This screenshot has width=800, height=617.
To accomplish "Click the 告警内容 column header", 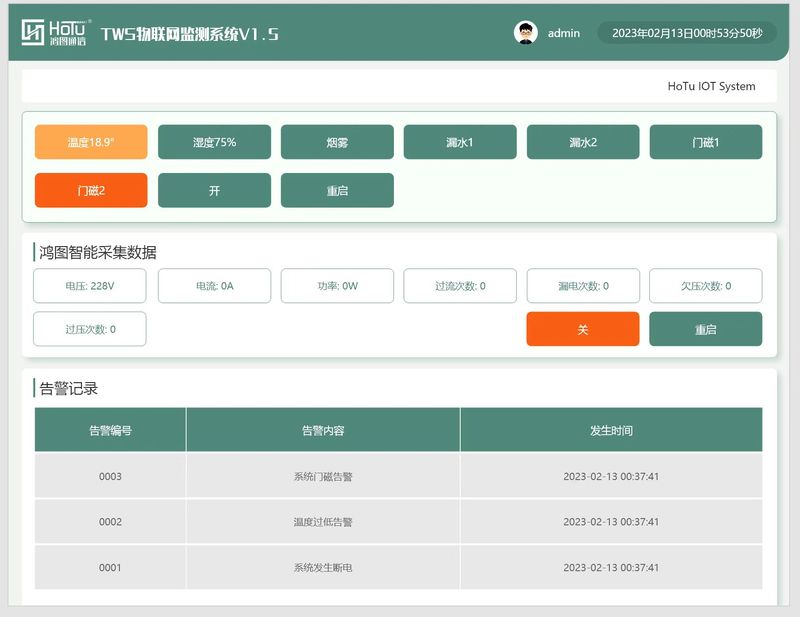I will point(323,430).
